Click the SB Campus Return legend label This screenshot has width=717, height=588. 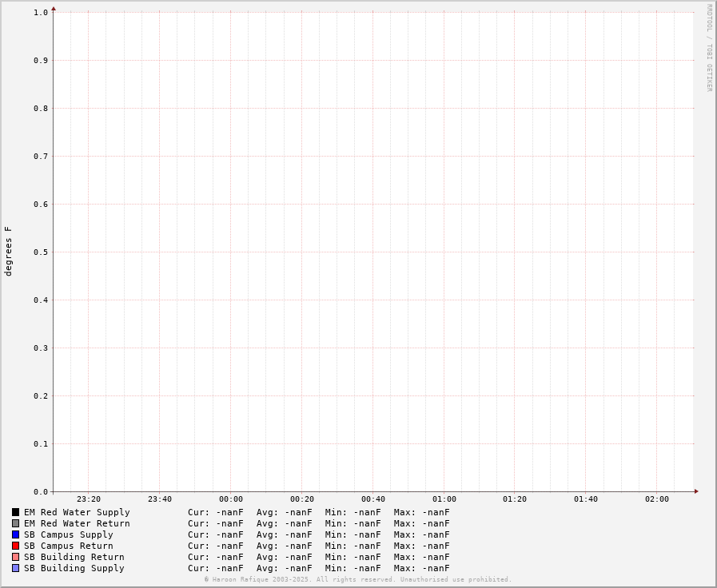pyautogui.click(x=68, y=546)
